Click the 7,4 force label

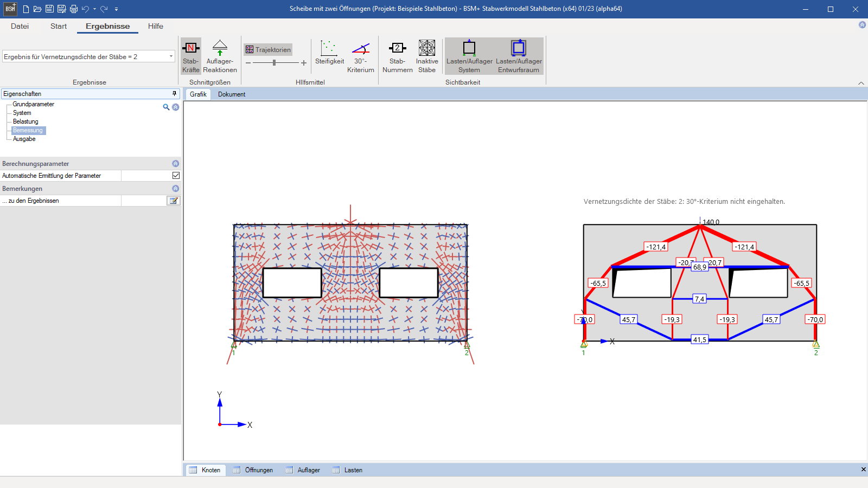point(700,299)
